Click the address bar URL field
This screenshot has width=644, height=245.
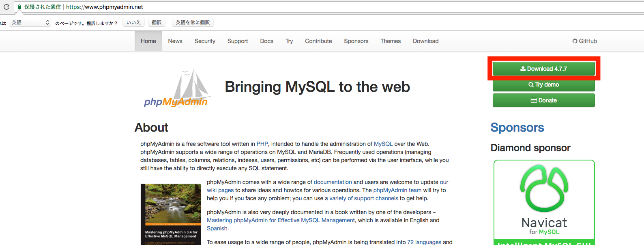pyautogui.click(x=284, y=7)
